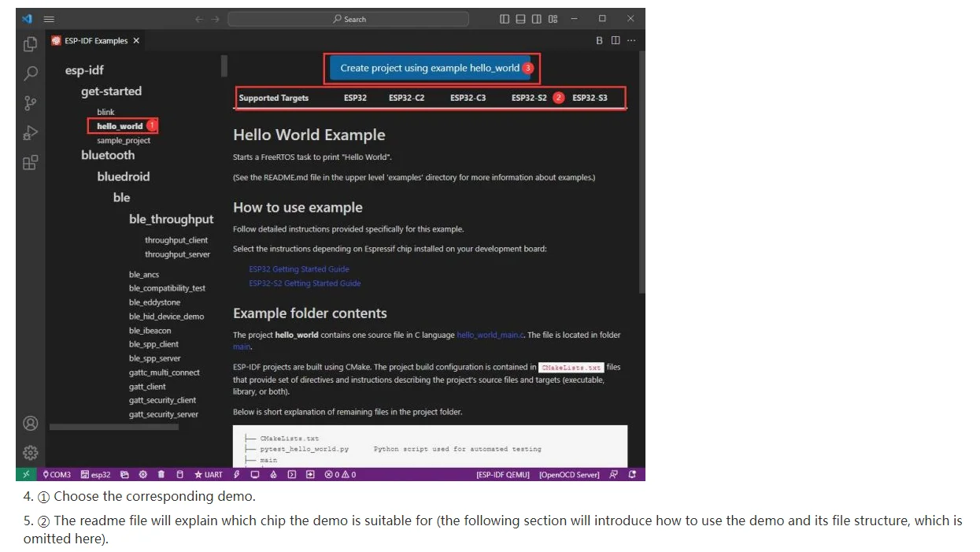Click Create project using example hello_world
Viewport: 980px width, 552px height.
point(430,69)
